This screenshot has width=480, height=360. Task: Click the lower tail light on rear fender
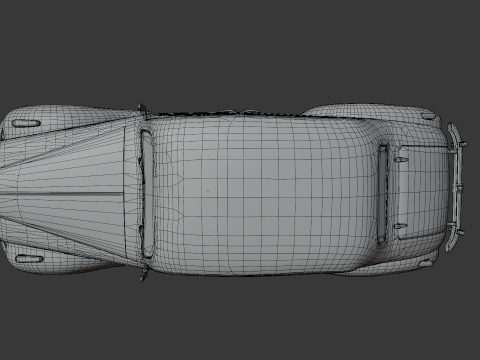click(425, 264)
